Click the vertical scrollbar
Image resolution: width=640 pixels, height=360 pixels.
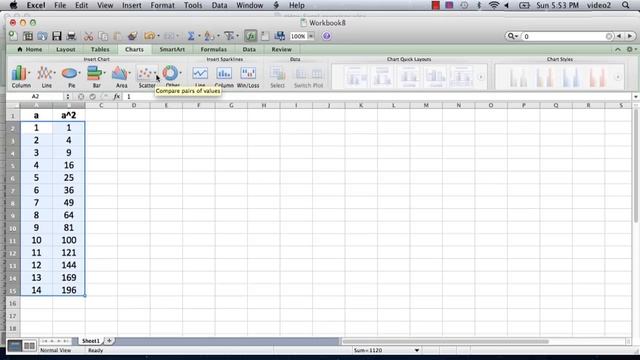636,167
